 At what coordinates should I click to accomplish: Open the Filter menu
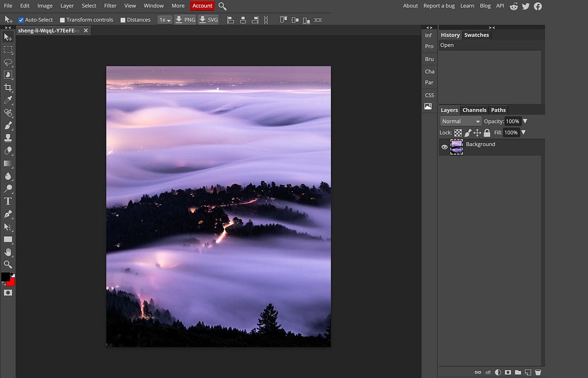pyautogui.click(x=110, y=6)
